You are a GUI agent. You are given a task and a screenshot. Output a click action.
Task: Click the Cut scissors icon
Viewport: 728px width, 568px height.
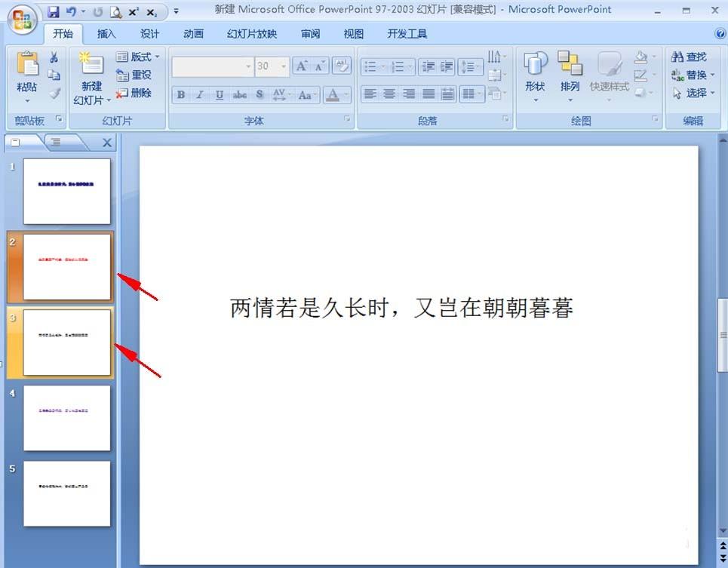(x=54, y=57)
